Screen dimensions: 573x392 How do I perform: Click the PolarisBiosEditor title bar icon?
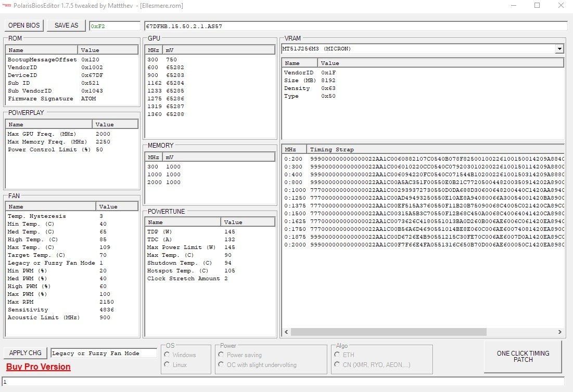click(x=7, y=6)
